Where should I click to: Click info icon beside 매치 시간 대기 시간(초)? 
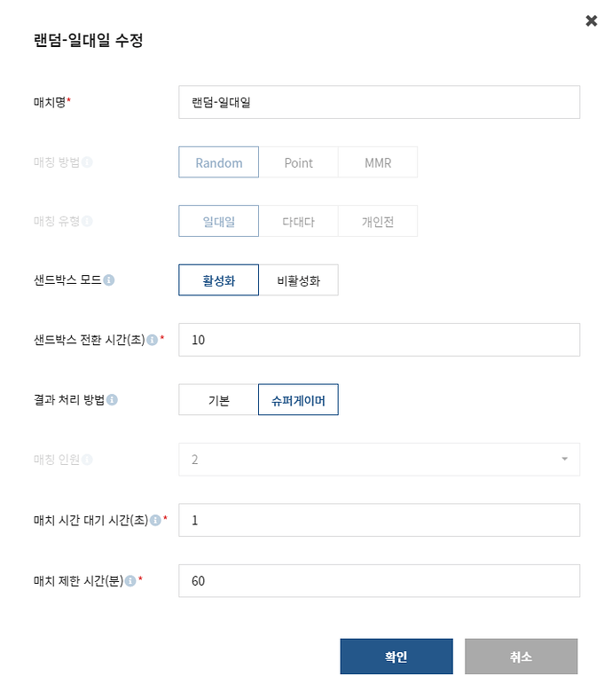155,520
